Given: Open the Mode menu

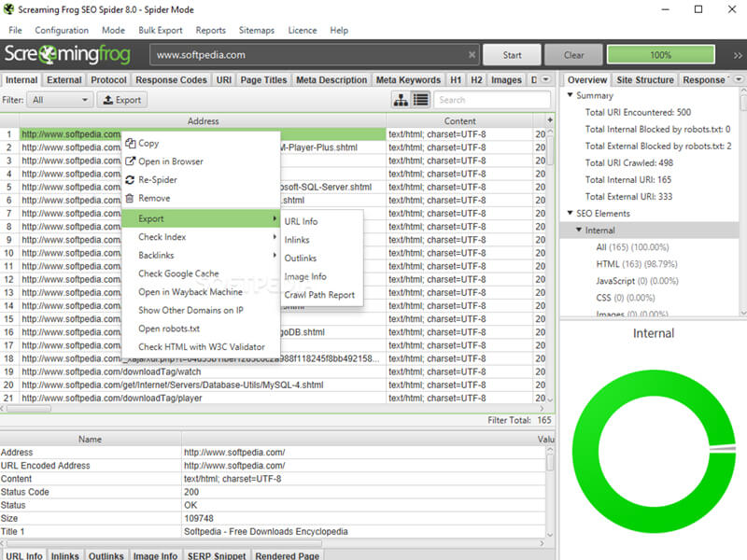Looking at the screenshot, I should click(x=113, y=31).
